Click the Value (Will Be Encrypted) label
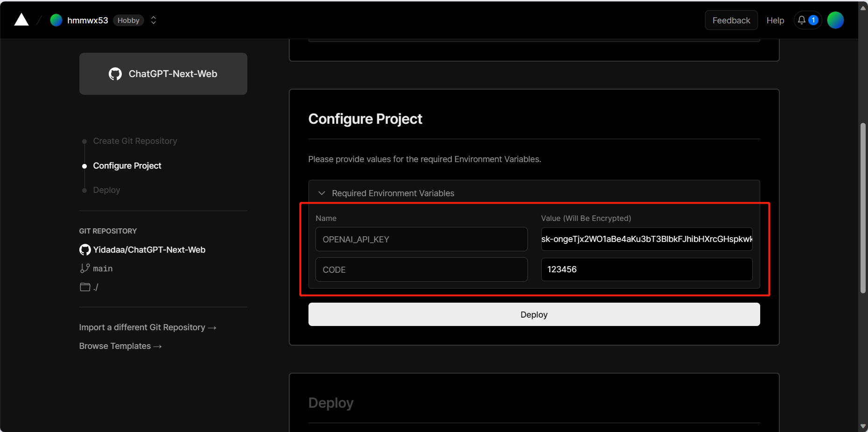This screenshot has height=432, width=868. (586, 218)
